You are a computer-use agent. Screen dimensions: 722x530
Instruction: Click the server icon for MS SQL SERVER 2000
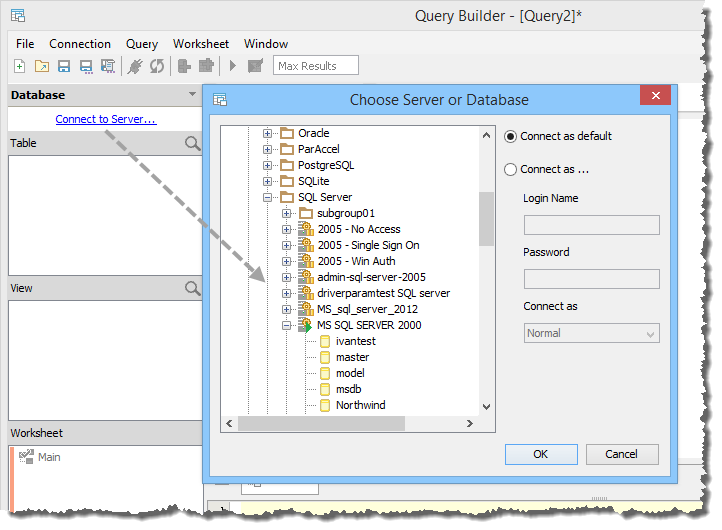[306, 325]
